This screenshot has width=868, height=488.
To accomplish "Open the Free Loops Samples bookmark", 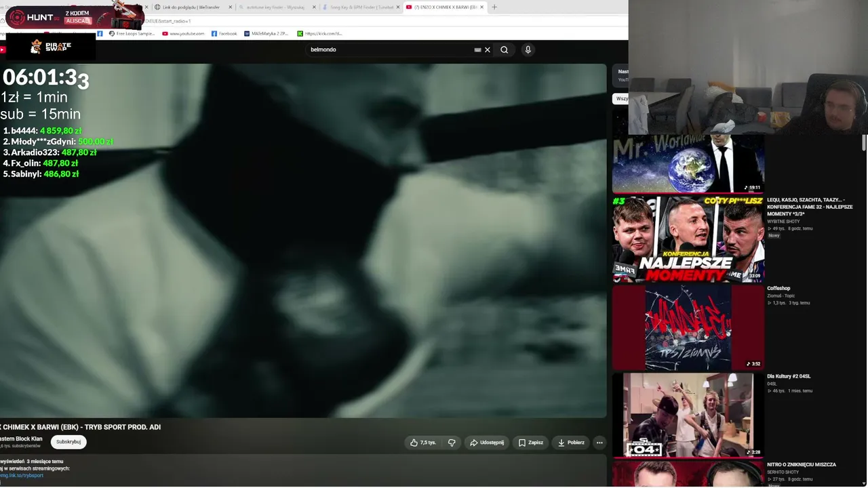I will pos(132,33).
